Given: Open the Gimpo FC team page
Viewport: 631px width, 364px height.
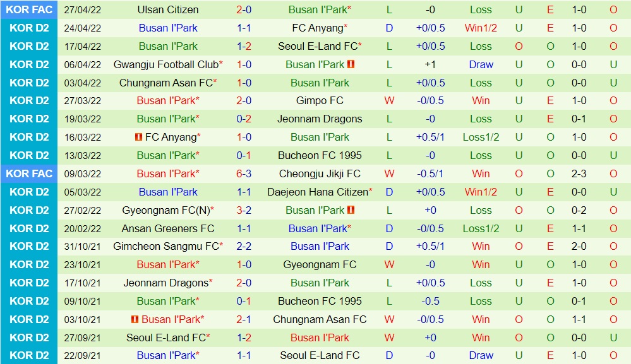Looking at the screenshot, I should (320, 100).
